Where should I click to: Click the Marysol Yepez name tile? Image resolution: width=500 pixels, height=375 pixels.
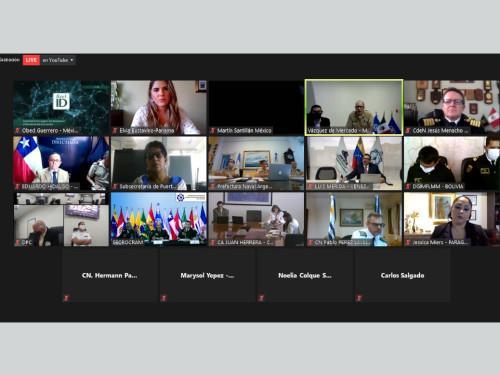(207, 275)
